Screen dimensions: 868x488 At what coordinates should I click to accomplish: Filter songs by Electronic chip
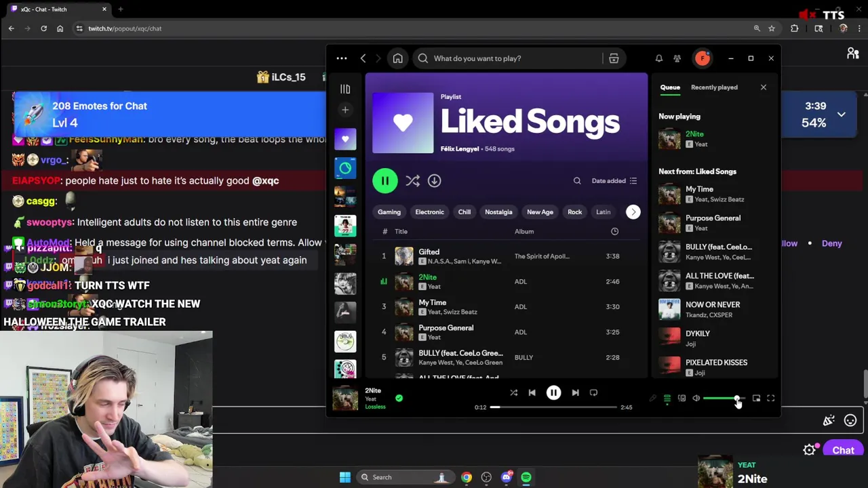429,212
